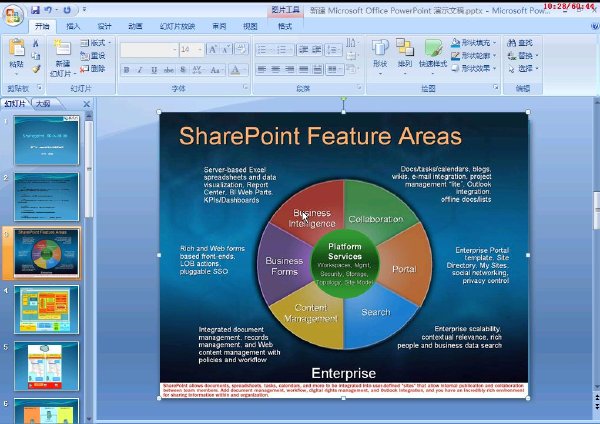Click the 删除 delete slide button
The height and width of the screenshot is (424, 600).
click(93, 69)
